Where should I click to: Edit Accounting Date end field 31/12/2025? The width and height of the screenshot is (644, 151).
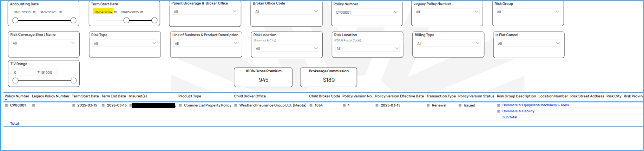click(x=48, y=12)
